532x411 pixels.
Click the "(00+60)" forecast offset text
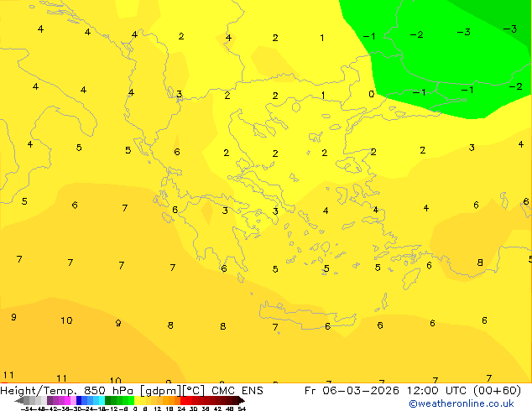point(497,391)
